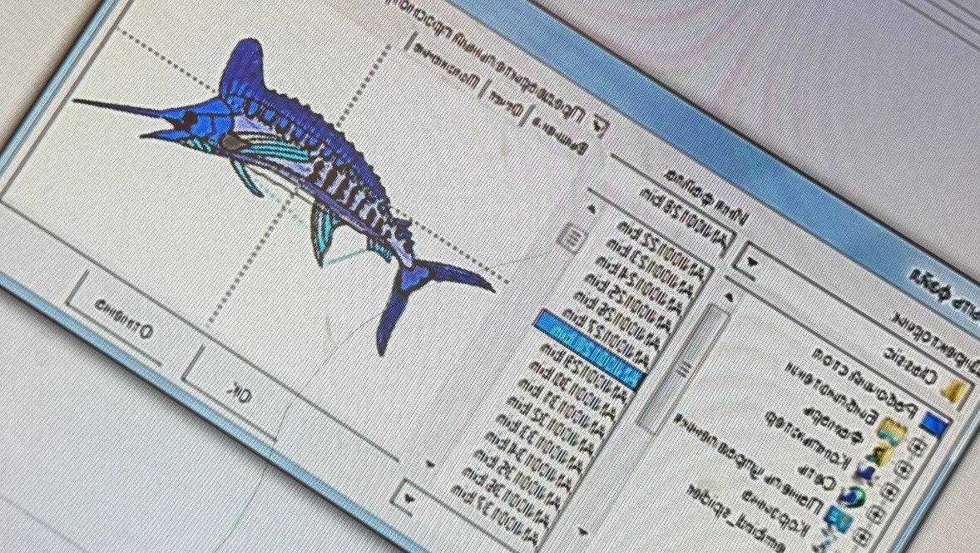Expand the Панель управления tree node

pyautogui.click(x=861, y=536)
